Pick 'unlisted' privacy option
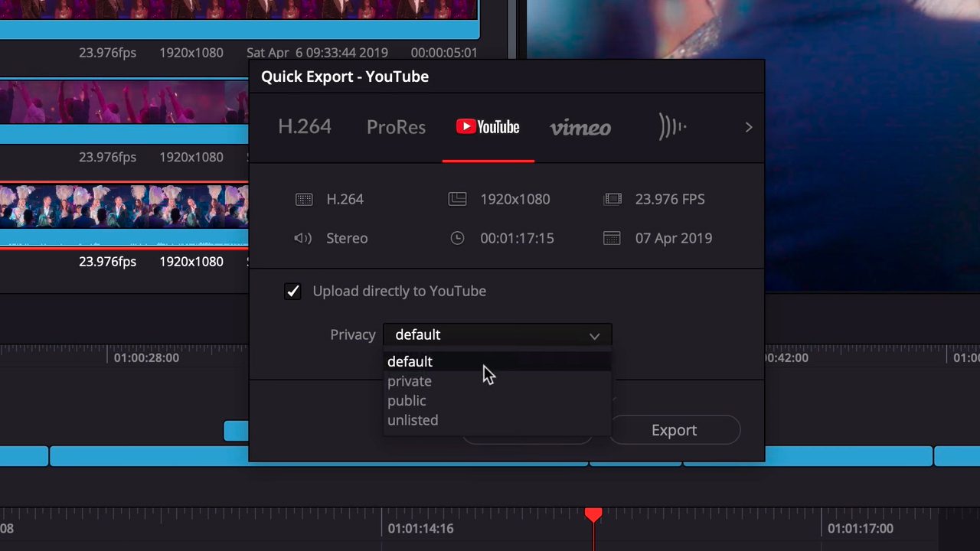 413,420
